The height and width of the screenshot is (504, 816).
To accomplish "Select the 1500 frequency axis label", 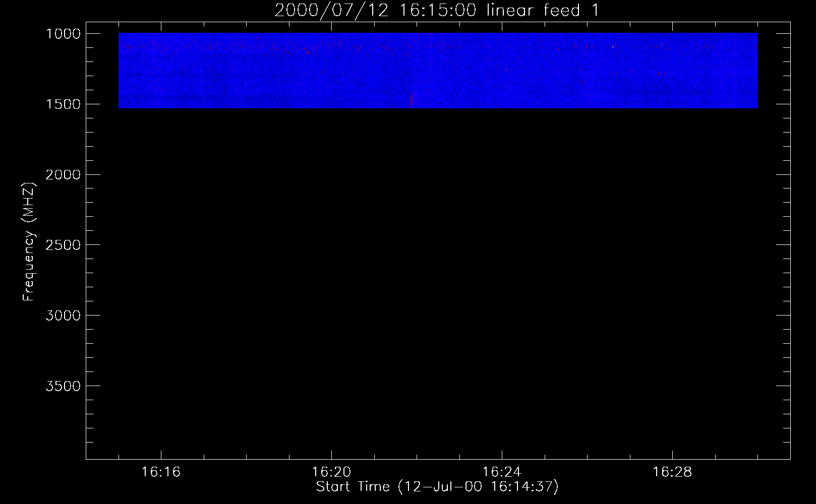I will pyautogui.click(x=63, y=104).
